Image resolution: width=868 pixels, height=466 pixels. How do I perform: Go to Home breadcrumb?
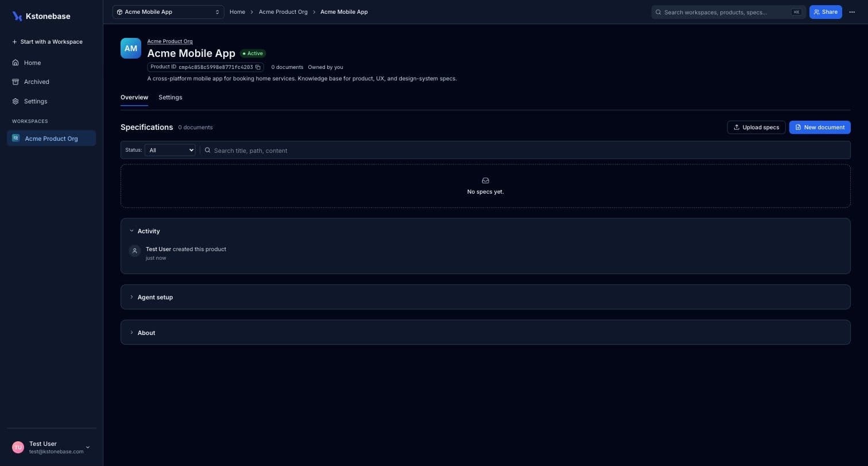tap(237, 12)
